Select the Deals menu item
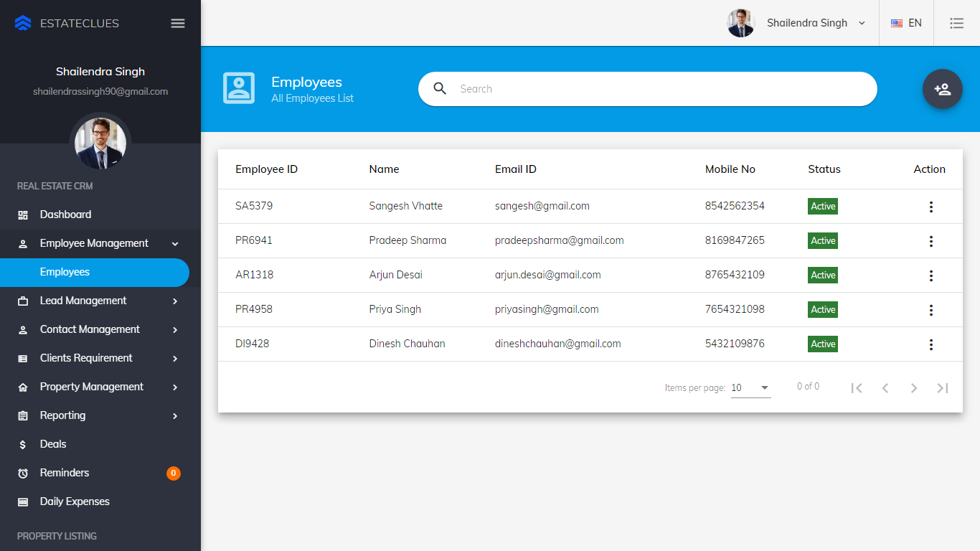 53,444
